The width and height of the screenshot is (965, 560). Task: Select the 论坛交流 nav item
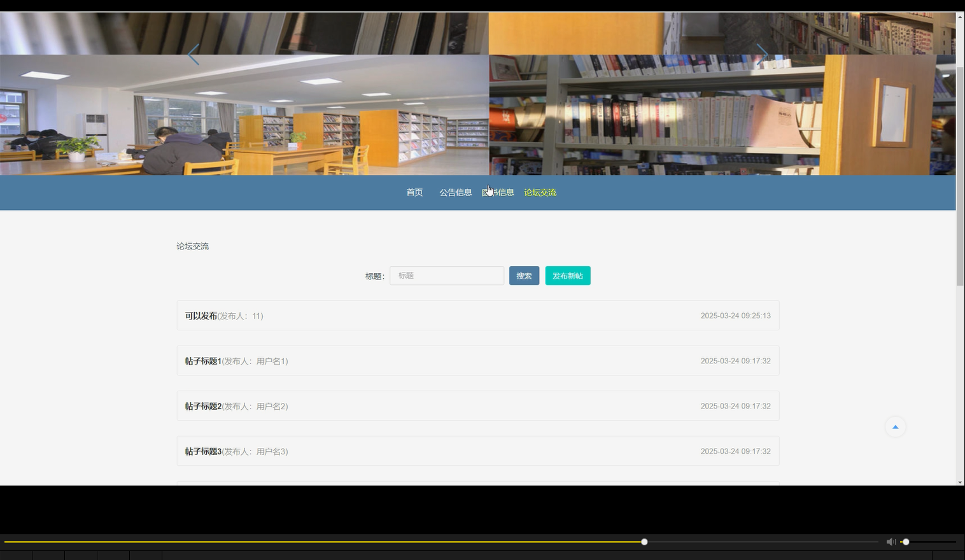pyautogui.click(x=540, y=192)
